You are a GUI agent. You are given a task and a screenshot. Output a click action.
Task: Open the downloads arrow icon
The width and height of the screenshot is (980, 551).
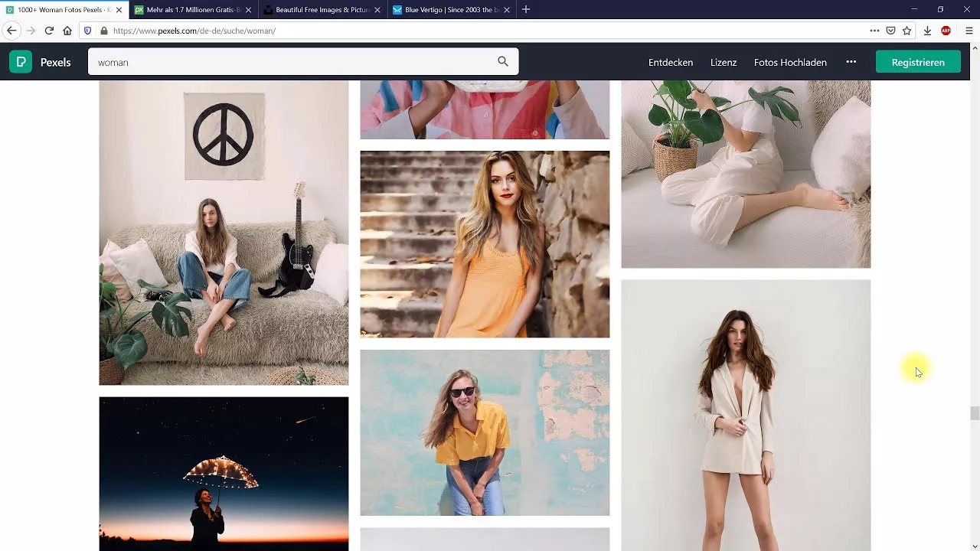coord(927,31)
